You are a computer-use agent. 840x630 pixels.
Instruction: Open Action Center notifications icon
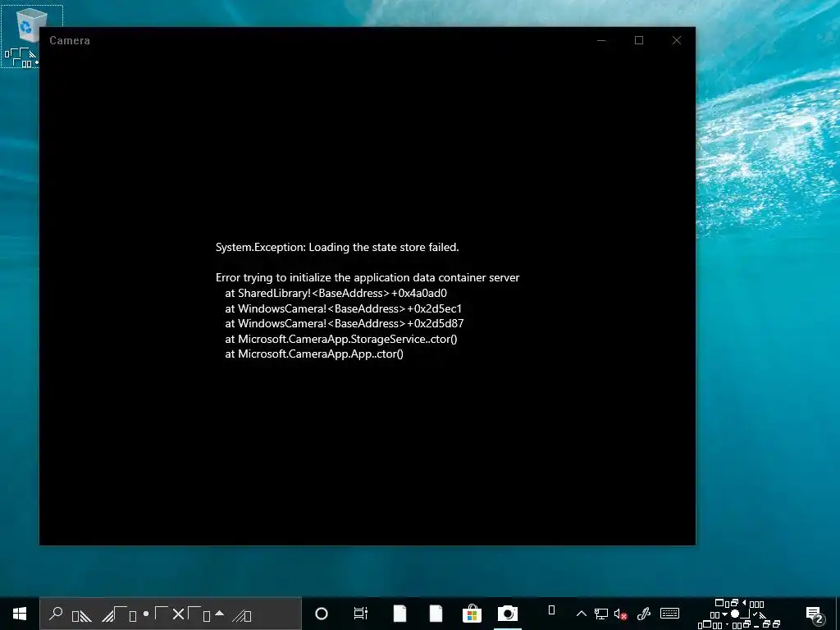815,614
